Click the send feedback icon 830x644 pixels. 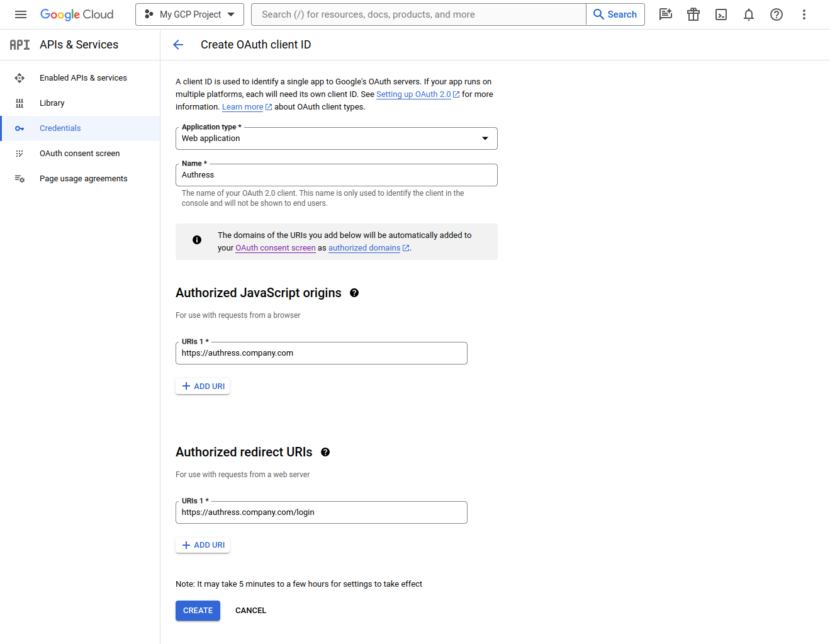[666, 14]
